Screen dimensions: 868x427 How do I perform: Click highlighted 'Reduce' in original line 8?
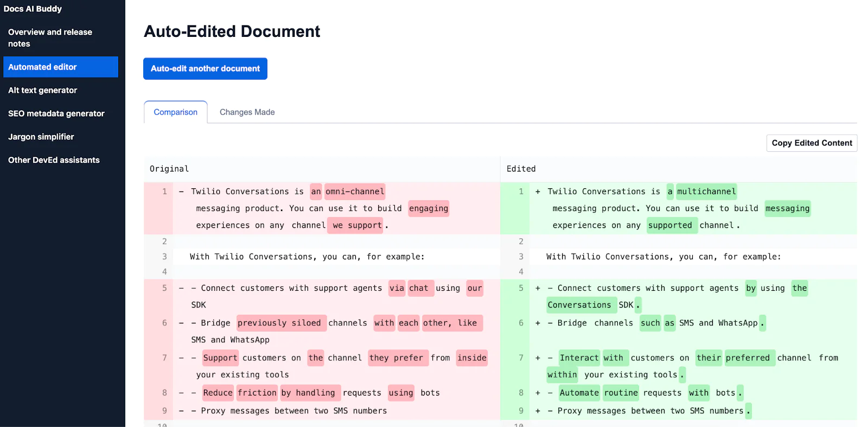pos(218,392)
